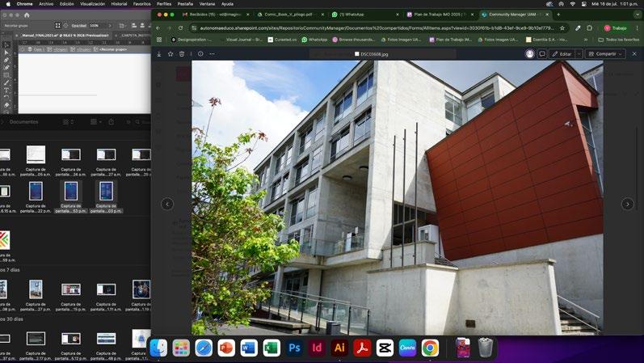Switch to the WhatsApp browser tab

click(x=365, y=15)
